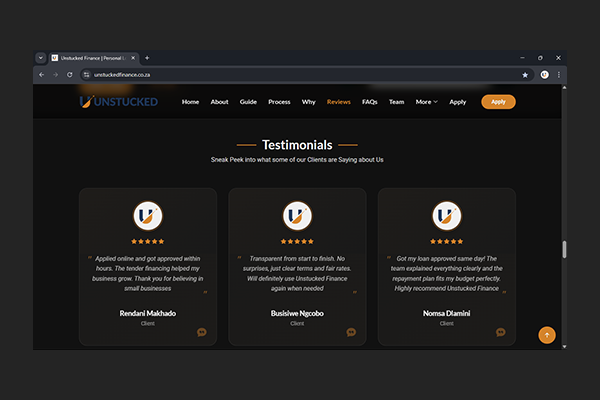The height and width of the screenshot is (400, 600).
Task: Click the Client label under Nomsa Dlamini
Action: click(x=447, y=323)
